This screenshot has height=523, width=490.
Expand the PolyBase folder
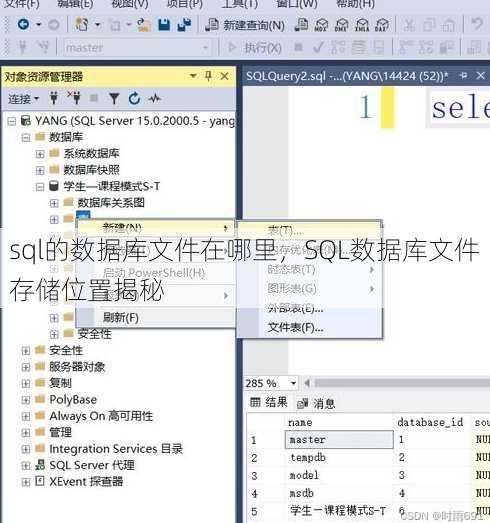pos(26,400)
